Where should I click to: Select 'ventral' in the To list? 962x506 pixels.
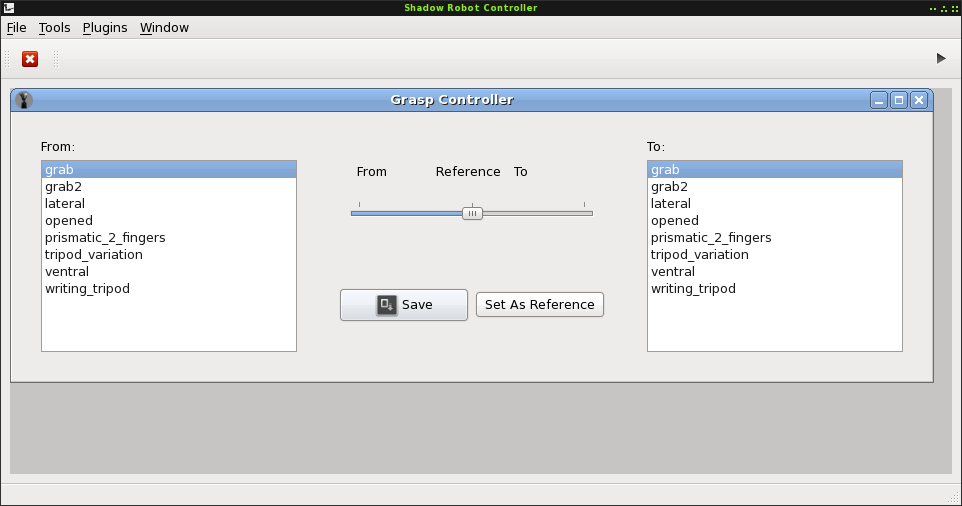pyautogui.click(x=673, y=272)
